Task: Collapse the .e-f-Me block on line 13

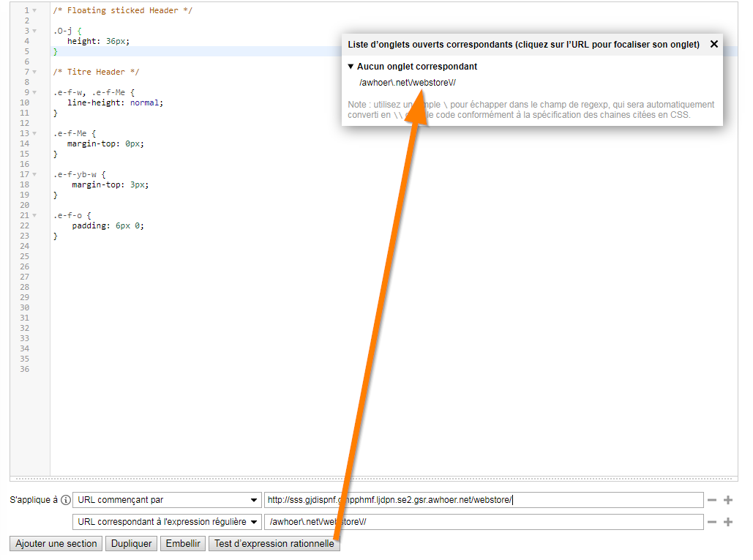Action: 36,133
